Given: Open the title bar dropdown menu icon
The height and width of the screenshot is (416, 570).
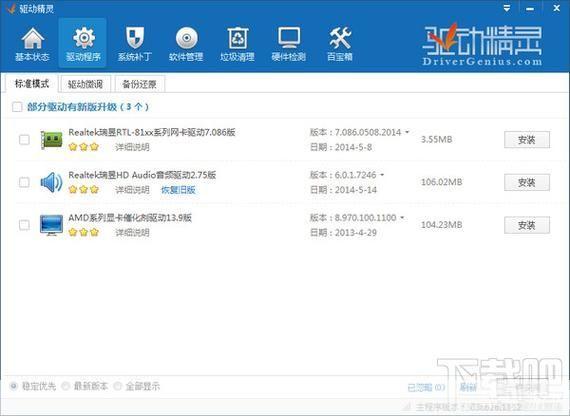Looking at the screenshot, I should tap(507, 8).
